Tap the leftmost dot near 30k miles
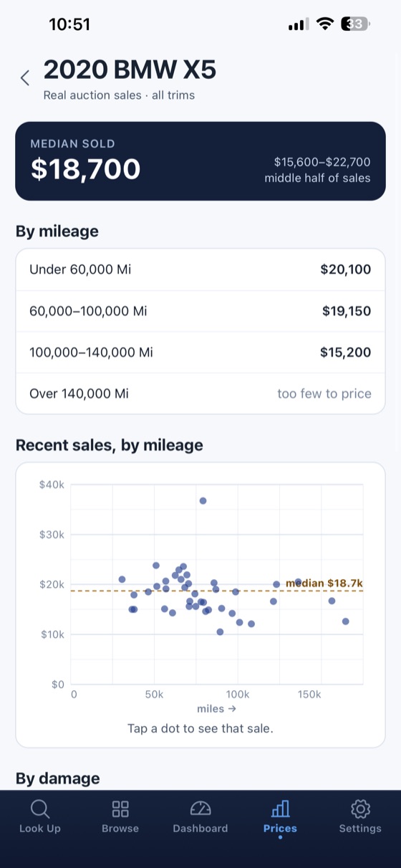Viewport: 401px width, 868px height. tap(122, 579)
